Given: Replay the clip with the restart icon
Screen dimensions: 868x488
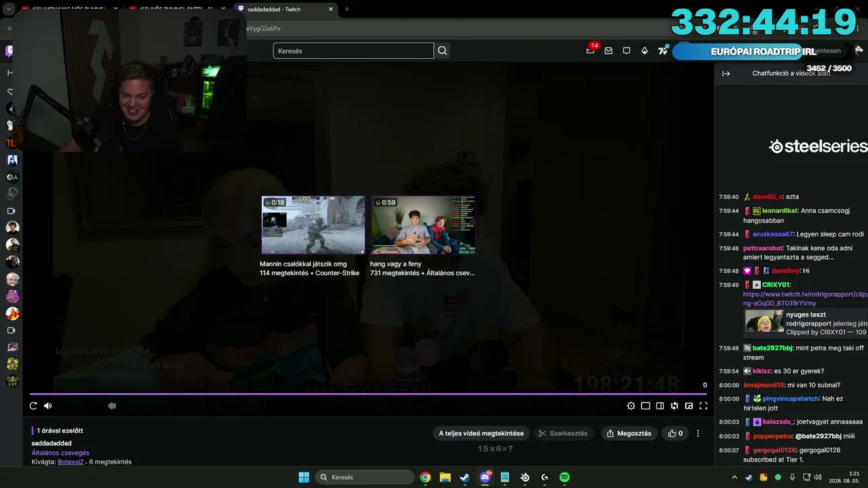Looking at the screenshot, I should 33,406.
